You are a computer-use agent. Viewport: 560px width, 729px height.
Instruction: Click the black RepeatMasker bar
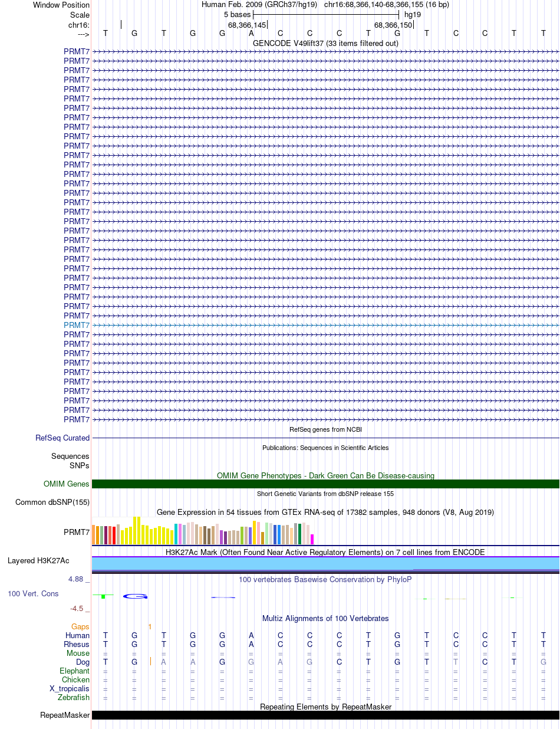325,715
